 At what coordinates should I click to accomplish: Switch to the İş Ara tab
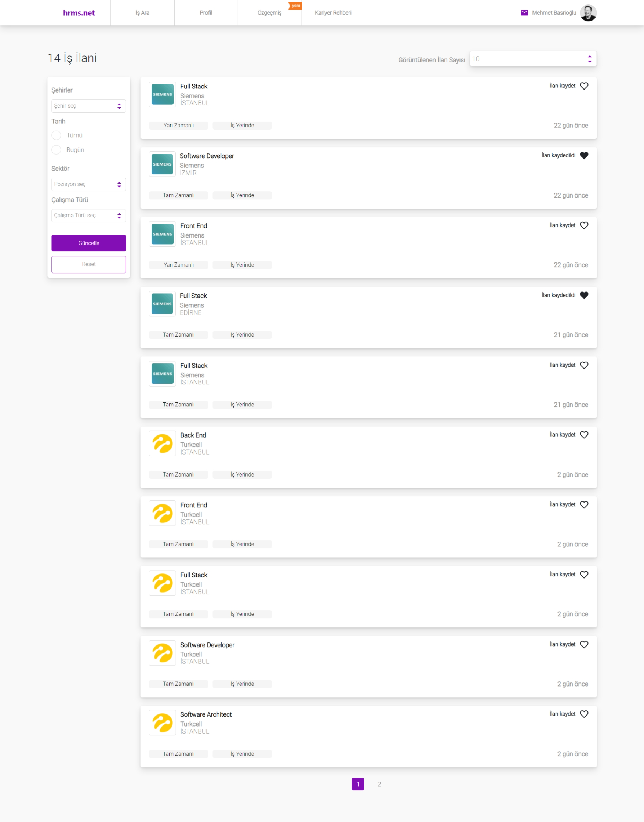coord(142,12)
